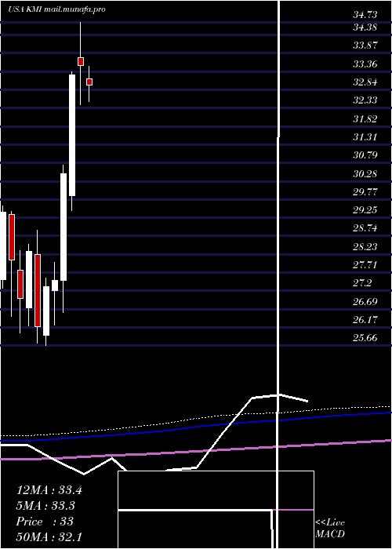Click the 27.2 price axis label
This screenshot has width=392, height=549.
[363, 283]
